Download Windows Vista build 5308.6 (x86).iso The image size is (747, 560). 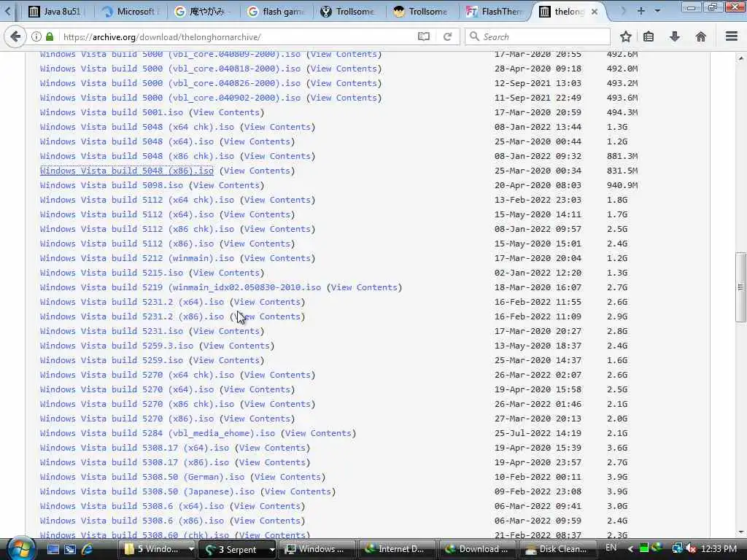tap(132, 521)
